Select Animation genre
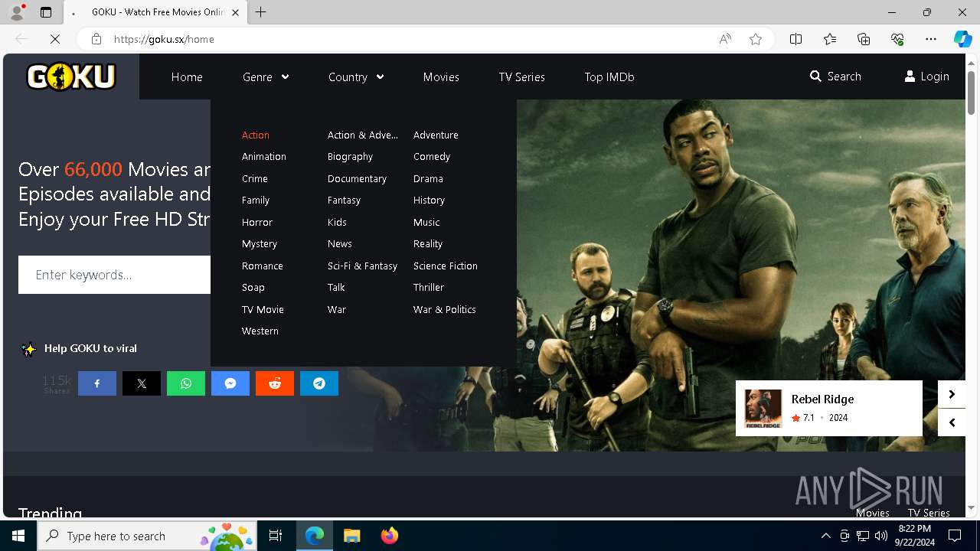This screenshot has height=551, width=980. (x=264, y=156)
